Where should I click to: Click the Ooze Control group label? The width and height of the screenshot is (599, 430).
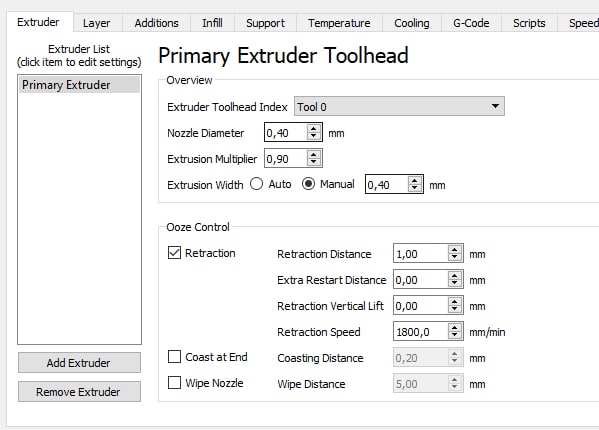click(x=198, y=227)
